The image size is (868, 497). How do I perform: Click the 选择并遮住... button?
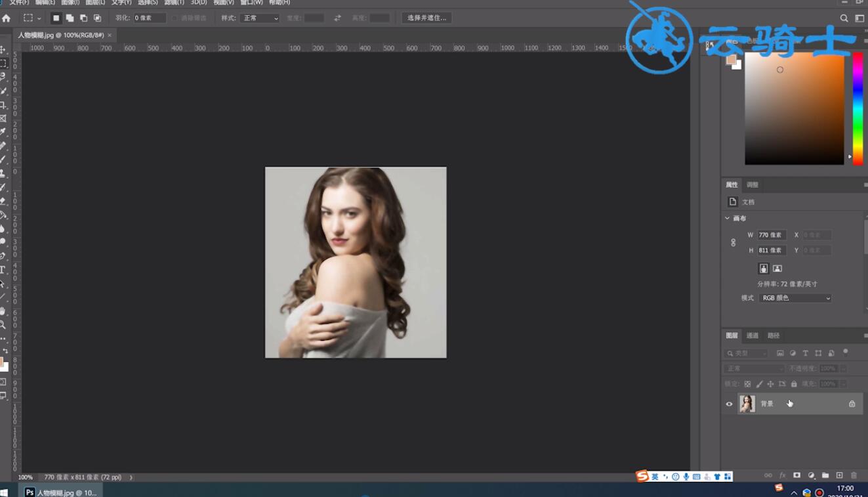coord(426,18)
